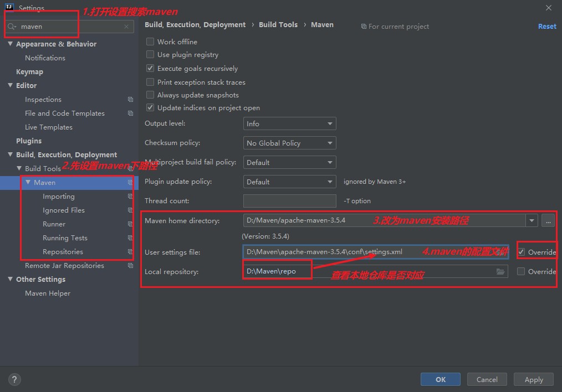562x392 pixels.
Task: Open Live Templates settings
Action: [48, 127]
